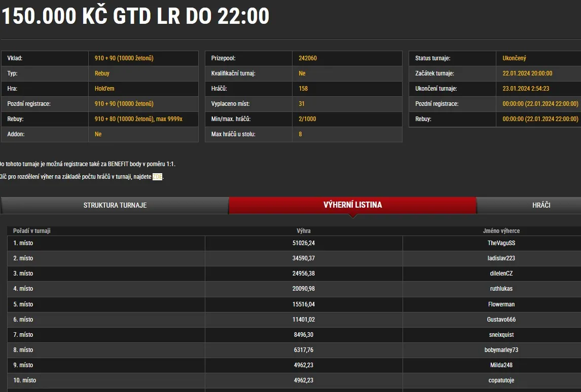Click winner TheVaguSS in the results list
Screen dimensions: 581x392
click(501, 243)
